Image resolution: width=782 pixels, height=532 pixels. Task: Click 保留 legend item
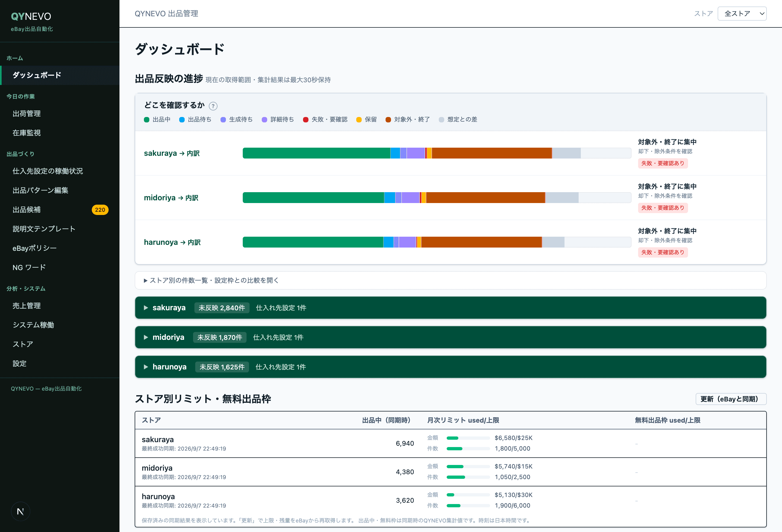(x=367, y=119)
